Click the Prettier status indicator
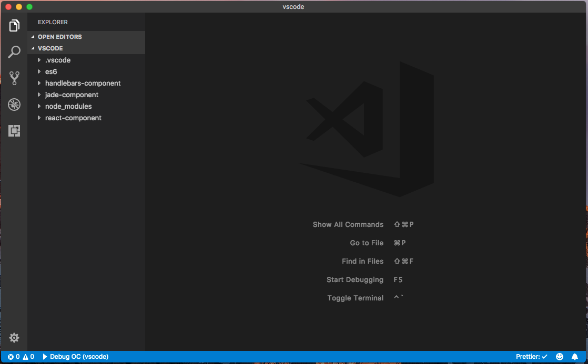The image size is (588, 364). [531, 357]
